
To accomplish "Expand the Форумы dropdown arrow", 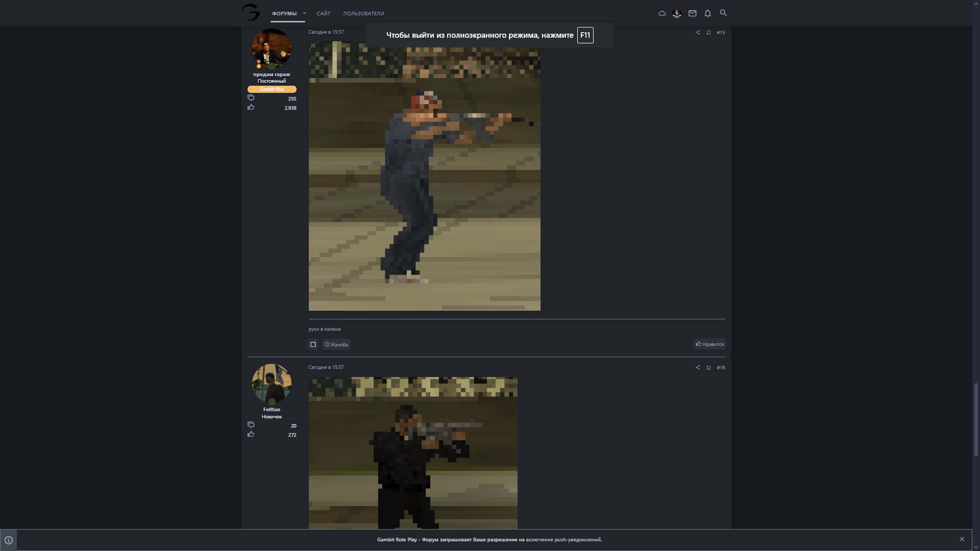I will 304,13.
